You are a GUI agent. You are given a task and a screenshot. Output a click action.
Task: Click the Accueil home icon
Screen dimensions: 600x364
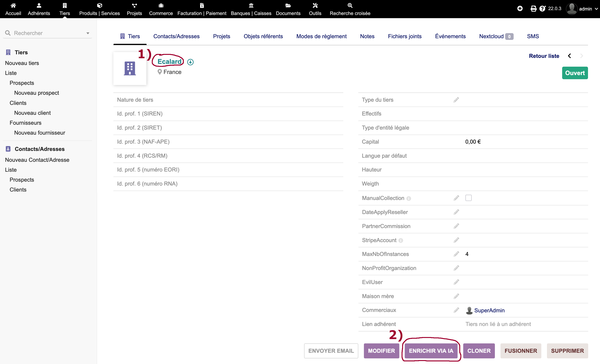click(13, 5)
